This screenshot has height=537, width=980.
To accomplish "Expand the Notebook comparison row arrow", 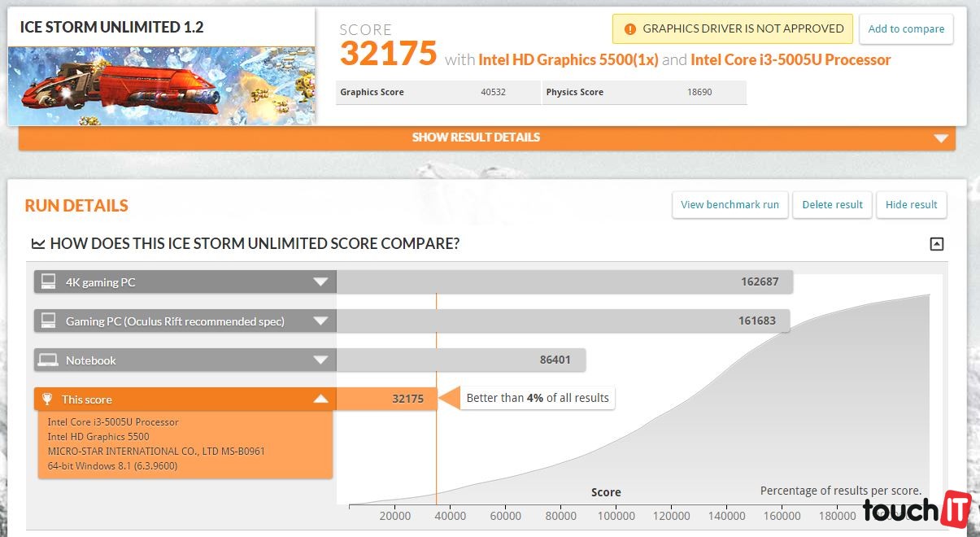I will click(320, 360).
